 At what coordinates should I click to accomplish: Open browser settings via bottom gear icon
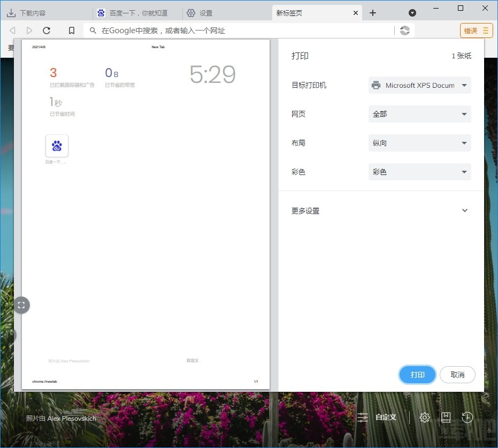coord(424,417)
